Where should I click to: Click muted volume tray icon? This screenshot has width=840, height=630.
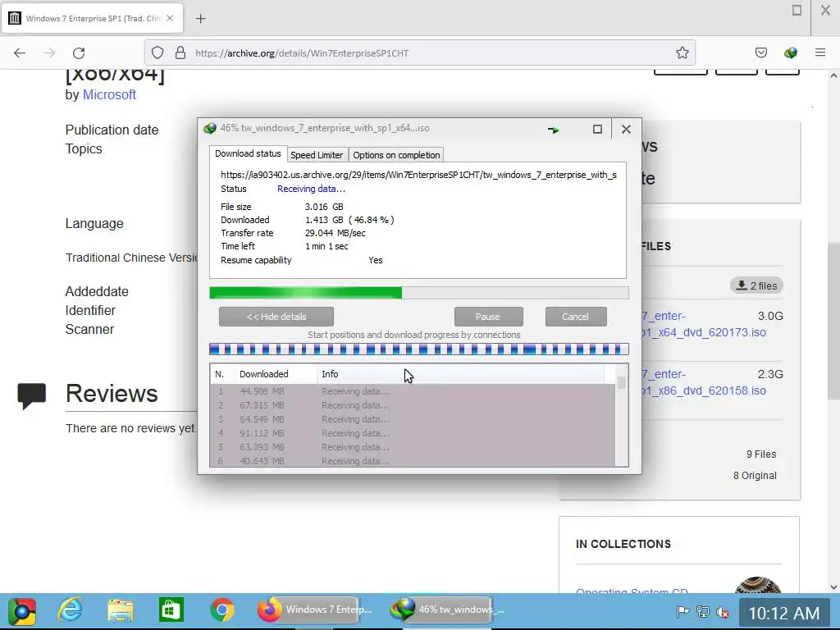722,611
